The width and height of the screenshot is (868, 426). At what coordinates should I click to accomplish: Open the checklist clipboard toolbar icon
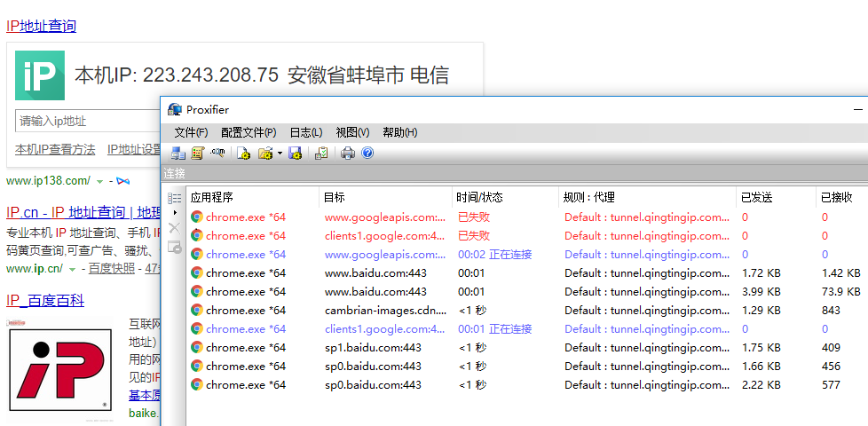(321, 154)
